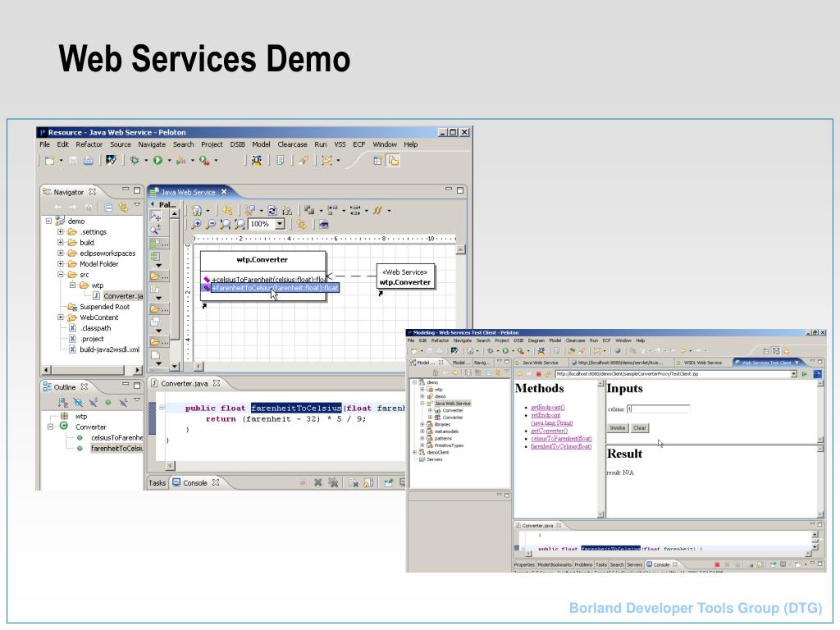Click the red Stop icon in the Test Client browser bar
Screen dimensions: 840x630
pyautogui.click(x=539, y=374)
